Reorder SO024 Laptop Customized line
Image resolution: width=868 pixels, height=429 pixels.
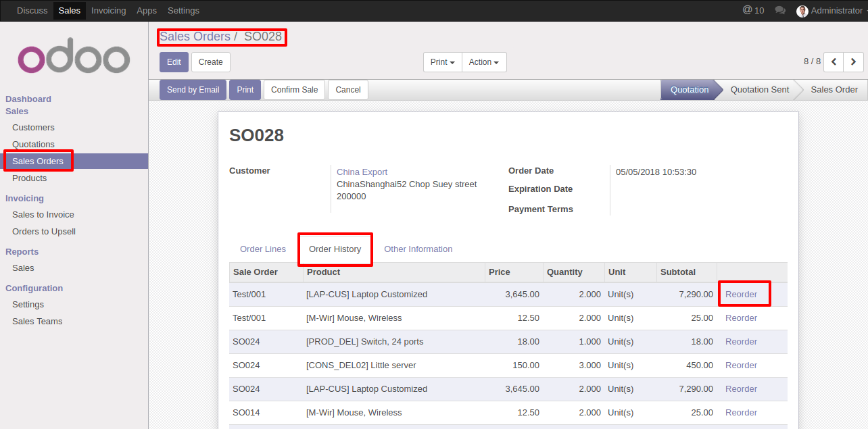[x=741, y=389]
